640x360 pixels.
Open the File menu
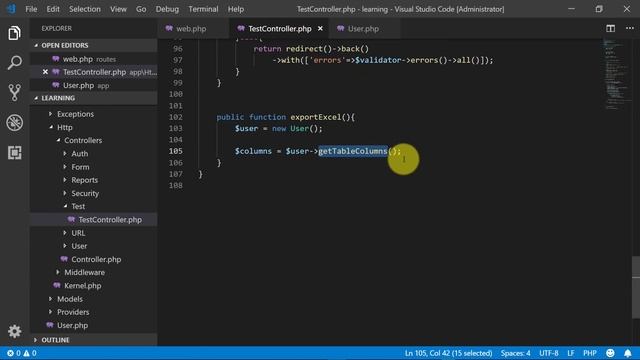pos(31,9)
